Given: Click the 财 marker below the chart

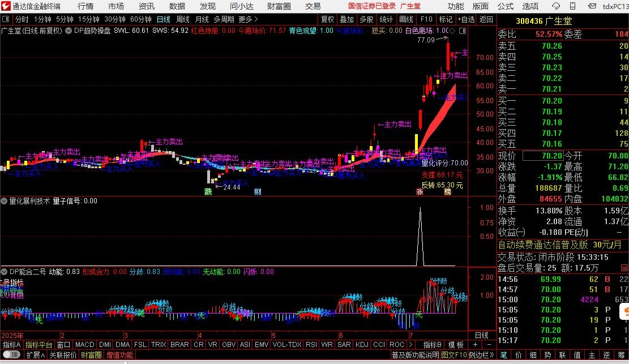Looking at the screenshot, I should pos(258,191).
